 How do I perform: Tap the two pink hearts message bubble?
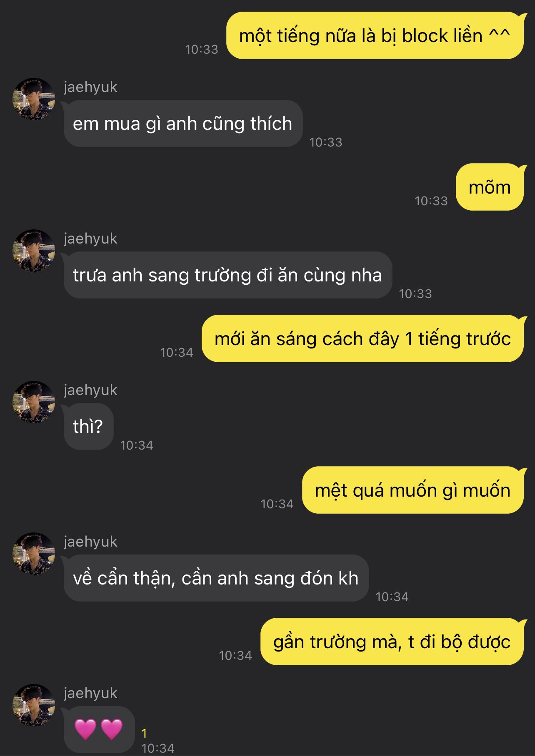click(99, 729)
